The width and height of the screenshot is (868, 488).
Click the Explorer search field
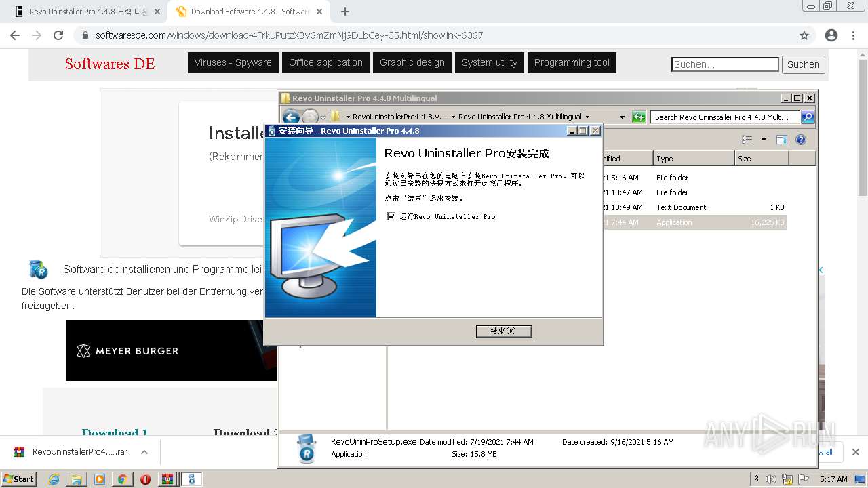(725, 117)
